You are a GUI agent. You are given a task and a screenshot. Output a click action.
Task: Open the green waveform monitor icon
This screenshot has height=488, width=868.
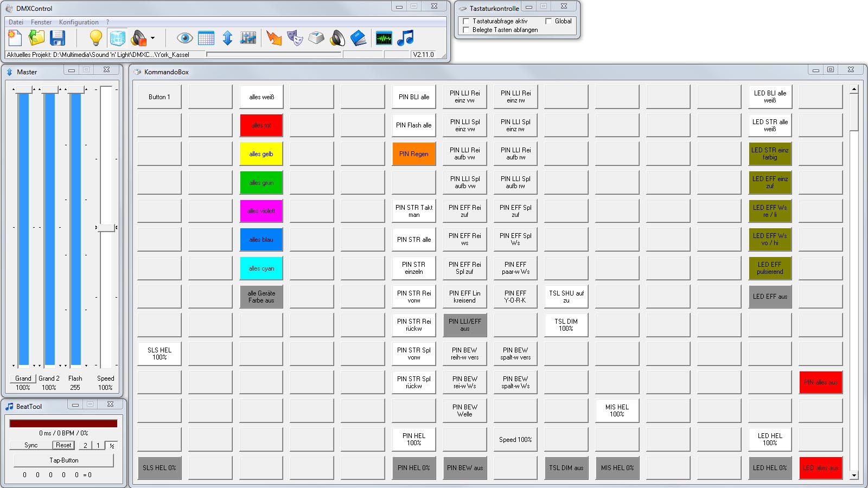click(x=384, y=38)
